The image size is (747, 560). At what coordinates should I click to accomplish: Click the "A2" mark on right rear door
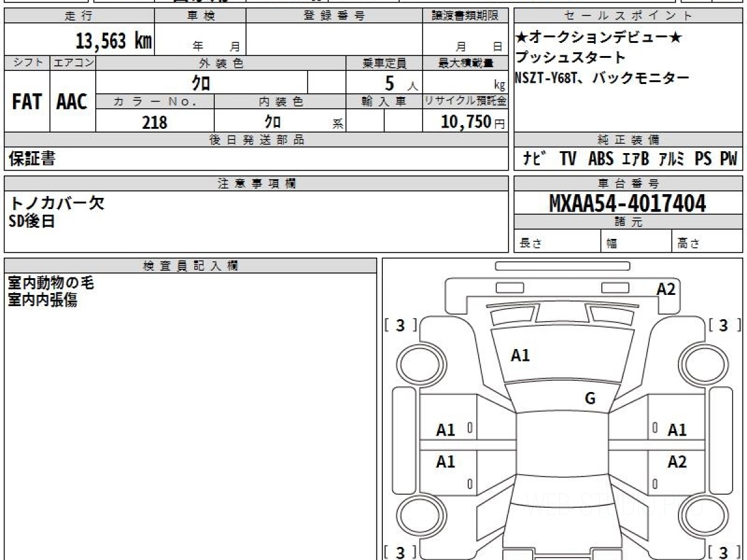677,462
